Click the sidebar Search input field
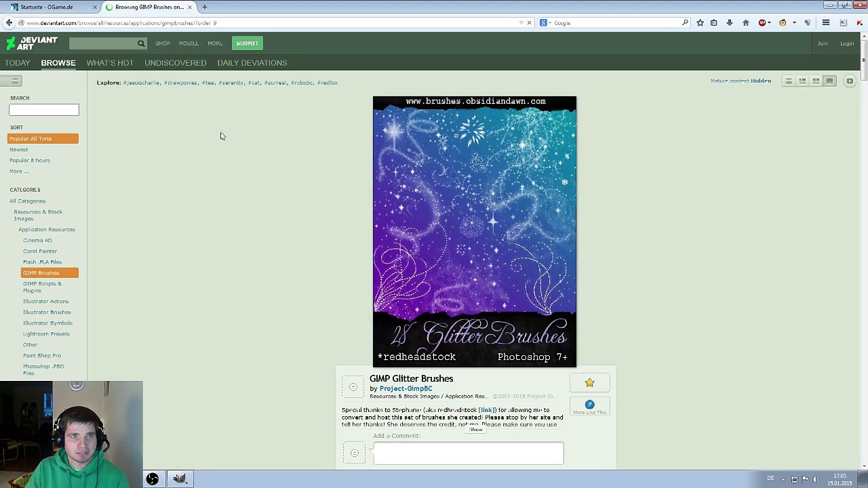The width and height of the screenshot is (868, 488). (44, 110)
